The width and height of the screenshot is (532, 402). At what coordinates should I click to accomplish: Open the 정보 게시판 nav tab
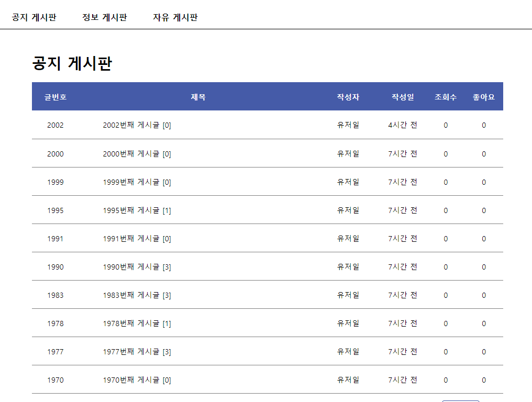click(x=105, y=17)
